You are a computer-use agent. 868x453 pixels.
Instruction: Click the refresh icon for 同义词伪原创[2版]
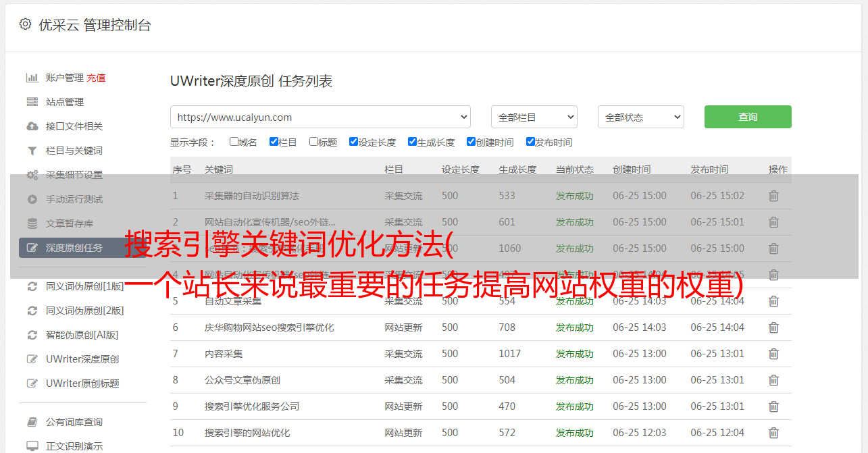point(32,311)
